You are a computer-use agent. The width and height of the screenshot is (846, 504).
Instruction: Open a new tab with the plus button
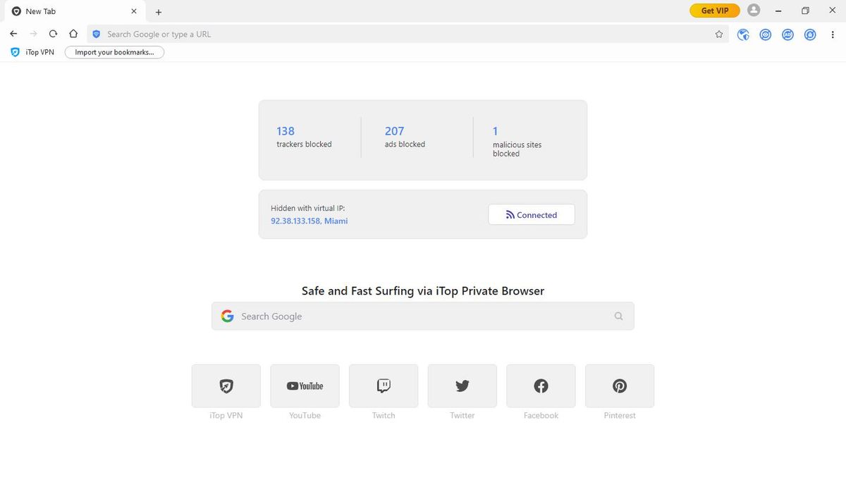(158, 11)
